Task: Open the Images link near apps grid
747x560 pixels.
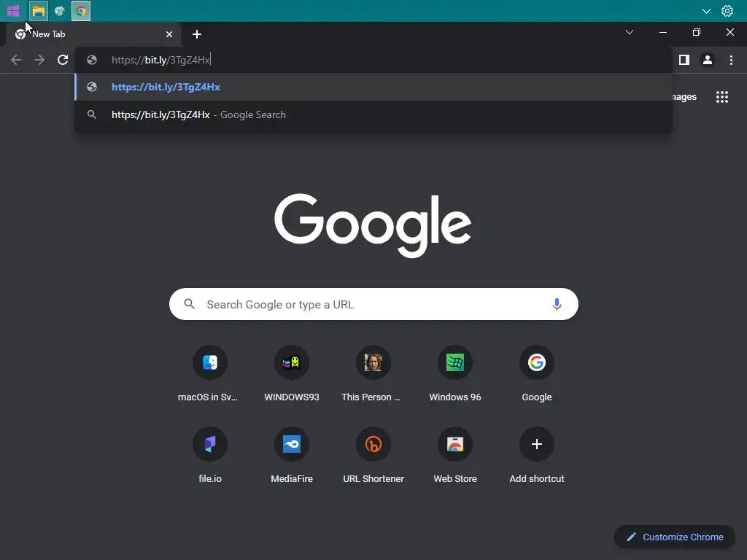Action: tap(684, 97)
